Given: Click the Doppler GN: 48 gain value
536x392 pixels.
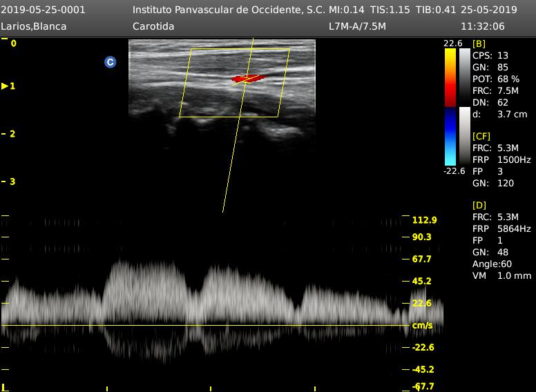Looking at the screenshot, I should pos(490,252).
